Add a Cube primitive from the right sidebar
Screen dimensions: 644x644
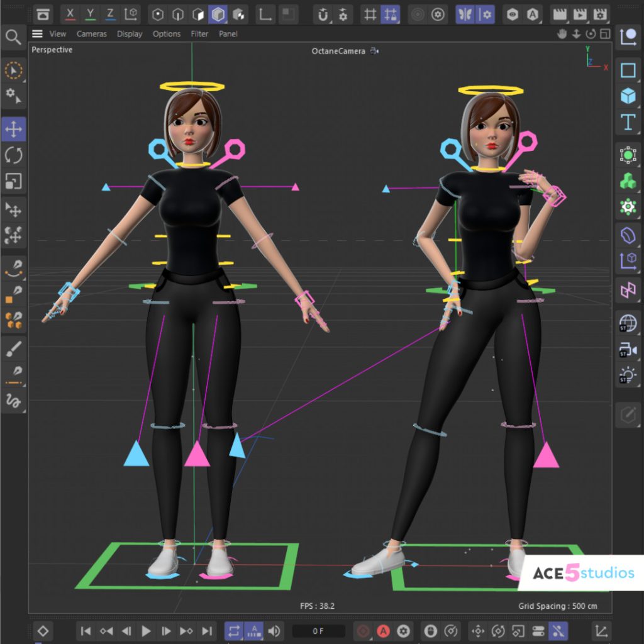point(627,96)
